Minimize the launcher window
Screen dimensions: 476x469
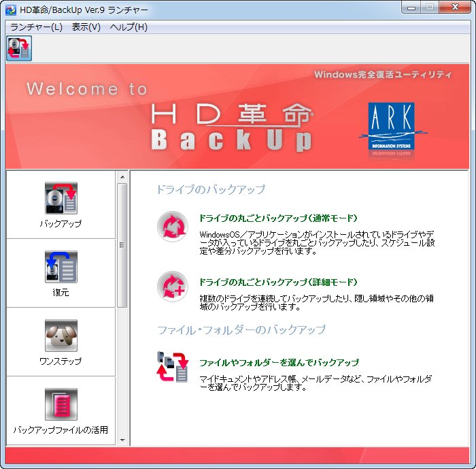pos(411,7)
